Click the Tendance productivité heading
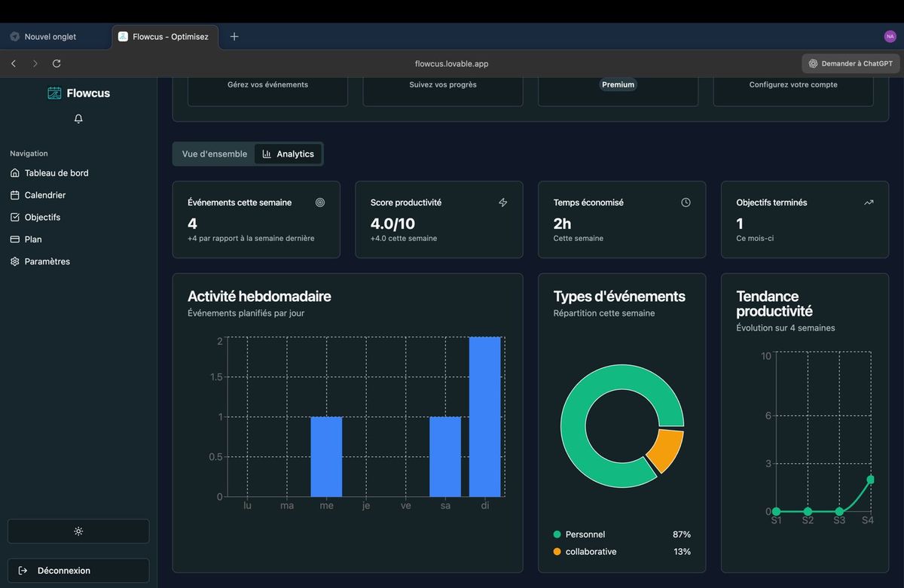Viewport: 904px width, 588px height. tap(774, 303)
